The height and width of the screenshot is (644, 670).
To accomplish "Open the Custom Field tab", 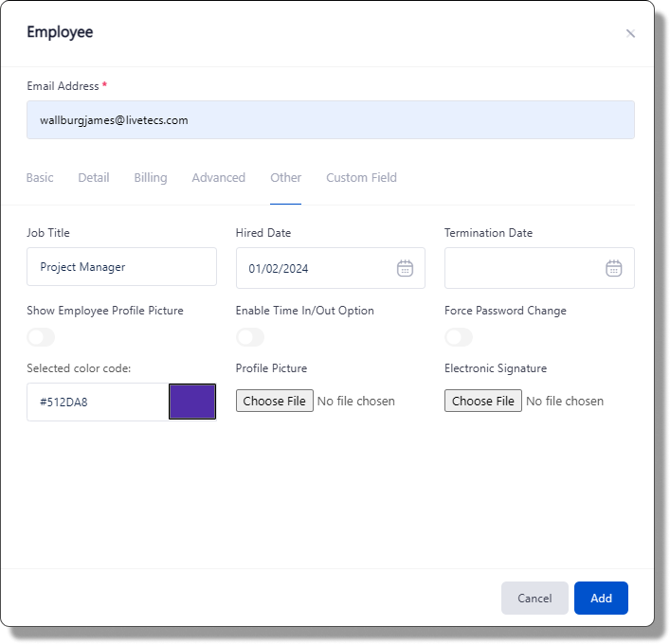I will 361,178.
